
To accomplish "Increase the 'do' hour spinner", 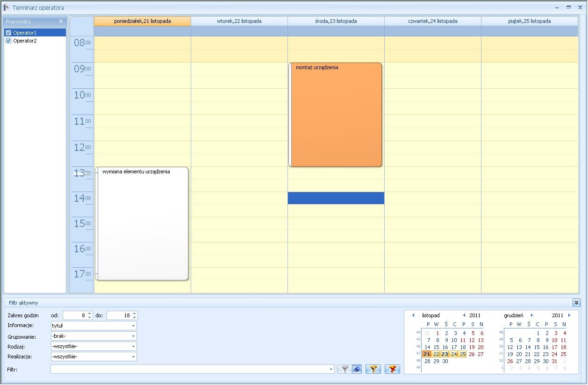I will 135,314.
